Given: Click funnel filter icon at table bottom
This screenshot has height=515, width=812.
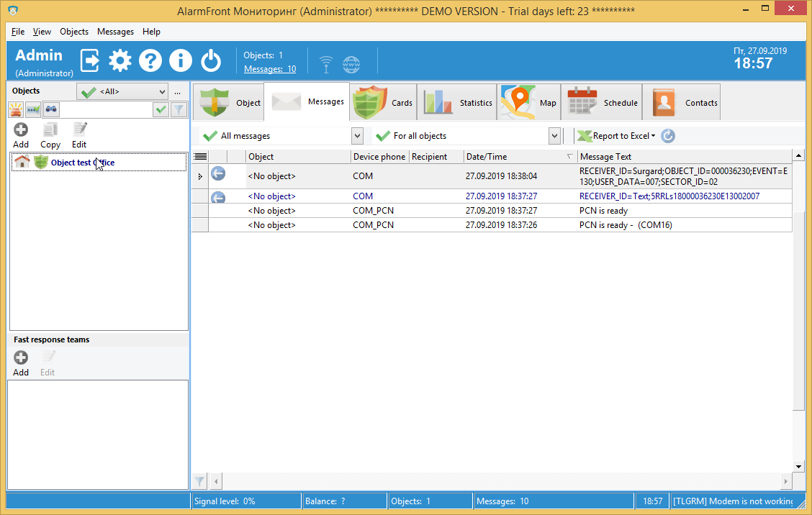Looking at the screenshot, I should 199,481.
